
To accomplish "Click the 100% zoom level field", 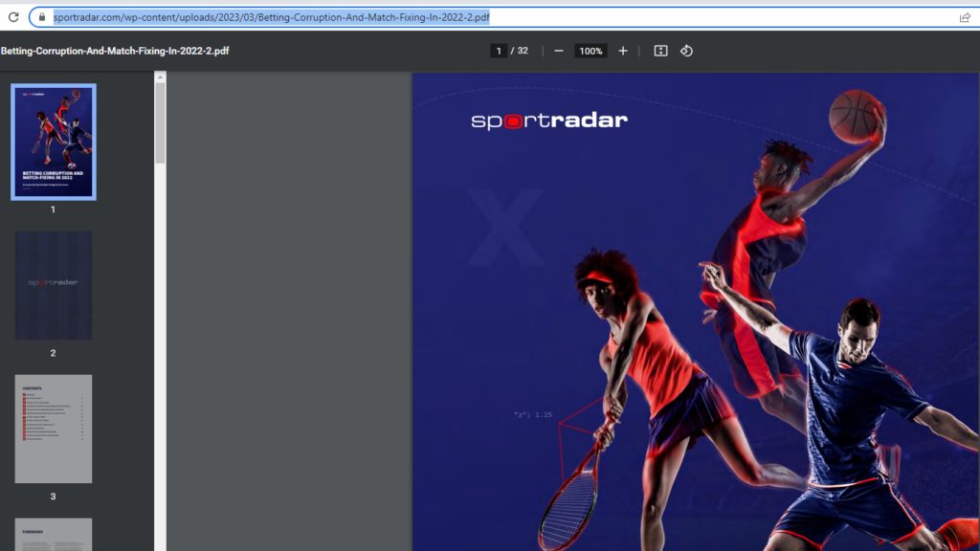I will pos(590,51).
